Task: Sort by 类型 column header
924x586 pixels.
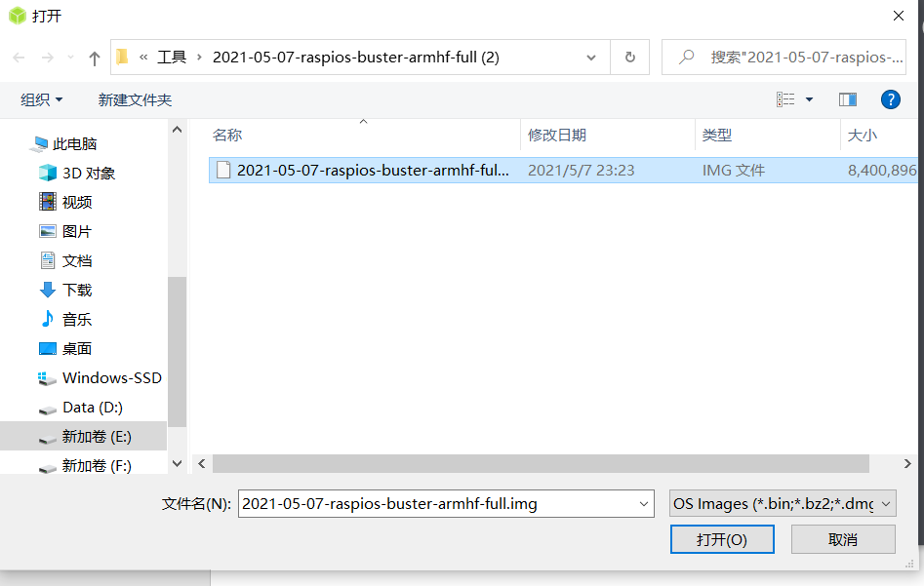Action: click(x=716, y=135)
